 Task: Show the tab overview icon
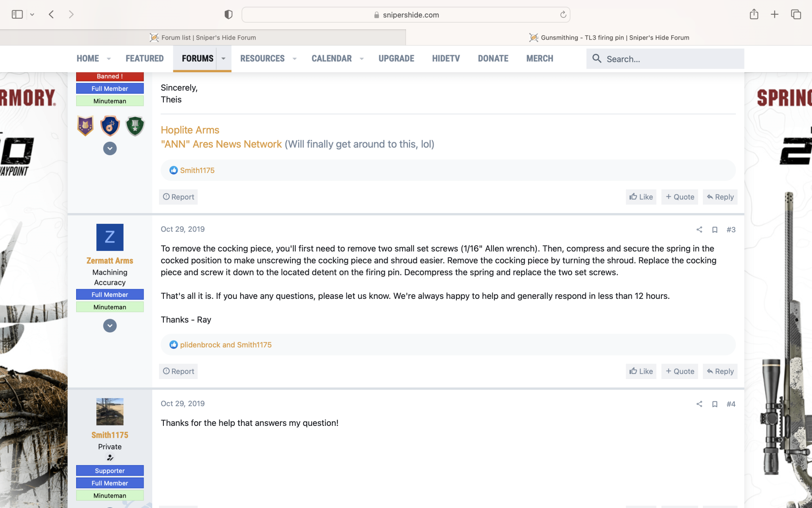coord(796,15)
